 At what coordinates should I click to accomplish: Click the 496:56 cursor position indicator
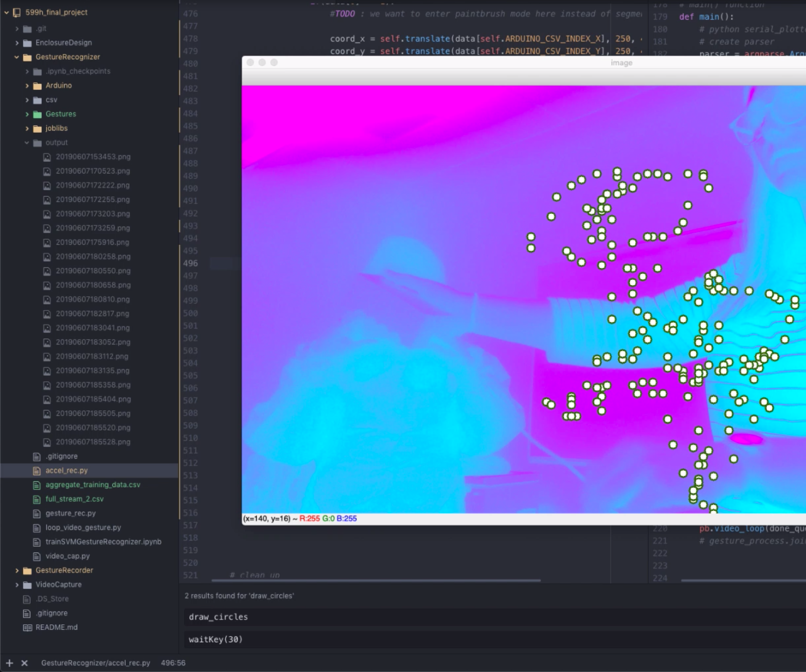click(173, 663)
